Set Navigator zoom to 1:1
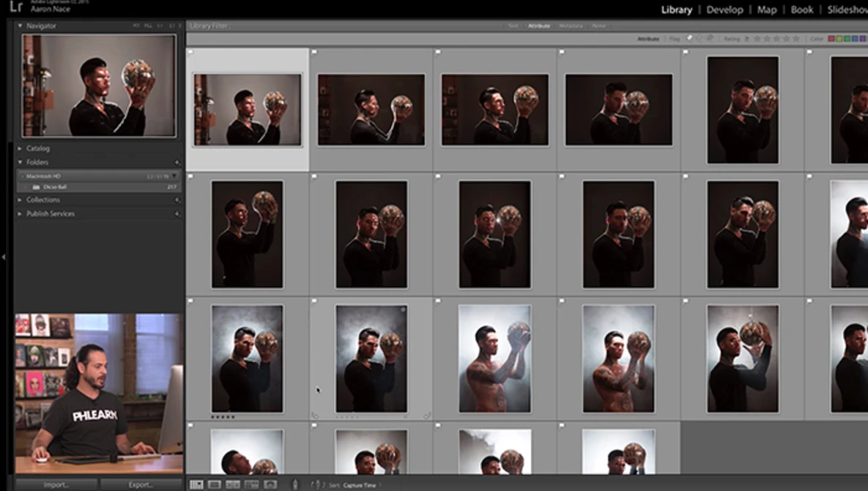The height and width of the screenshot is (491, 868). (160, 26)
